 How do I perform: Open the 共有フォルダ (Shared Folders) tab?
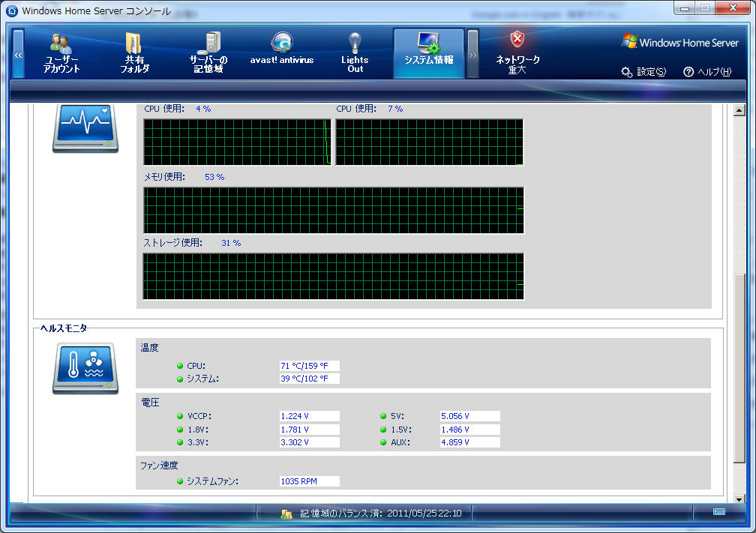click(135, 53)
